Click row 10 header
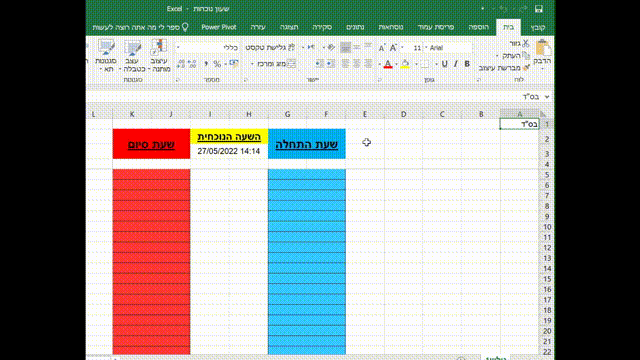This screenshot has height=360, width=640. 547,227
